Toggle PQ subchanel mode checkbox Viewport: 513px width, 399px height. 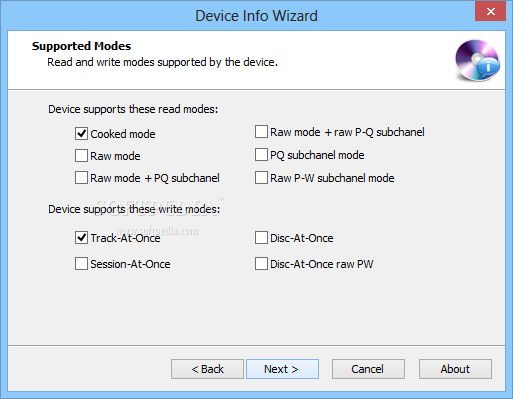pyautogui.click(x=261, y=155)
